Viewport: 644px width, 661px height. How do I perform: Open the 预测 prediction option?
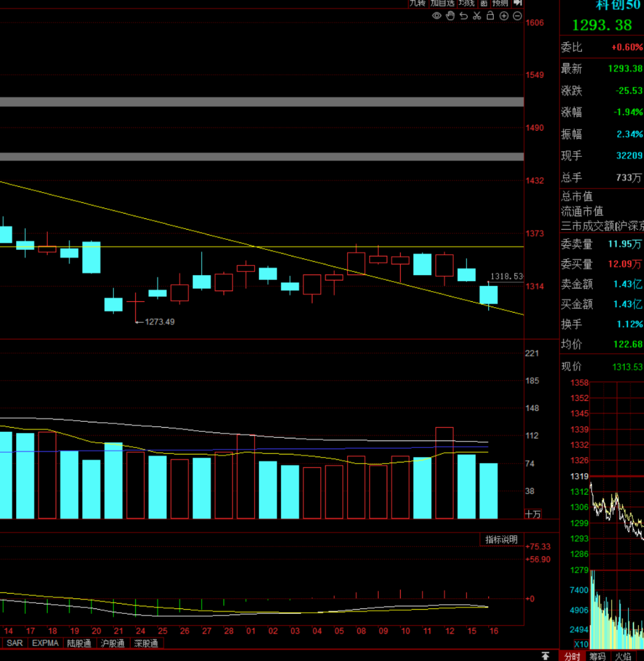click(500, 3)
